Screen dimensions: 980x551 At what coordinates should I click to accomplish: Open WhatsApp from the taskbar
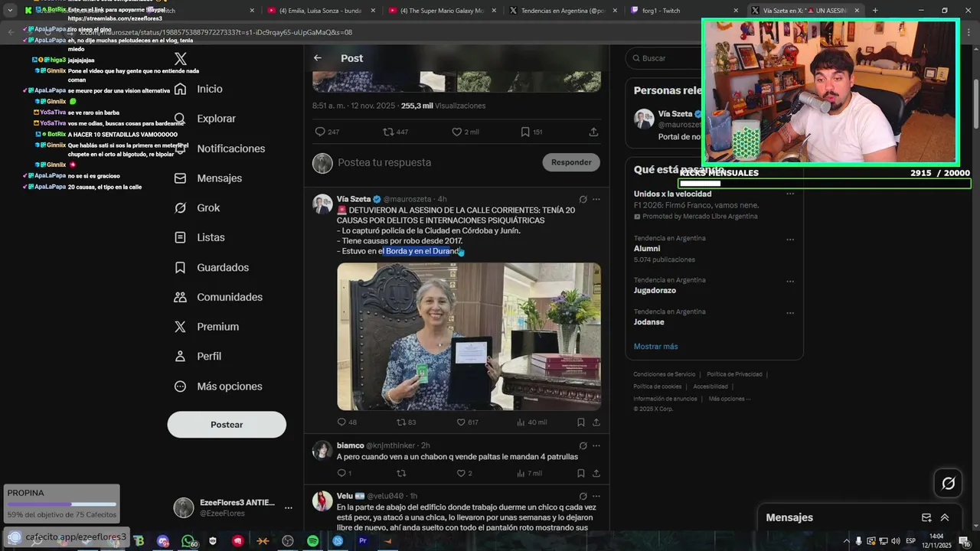[188, 541]
